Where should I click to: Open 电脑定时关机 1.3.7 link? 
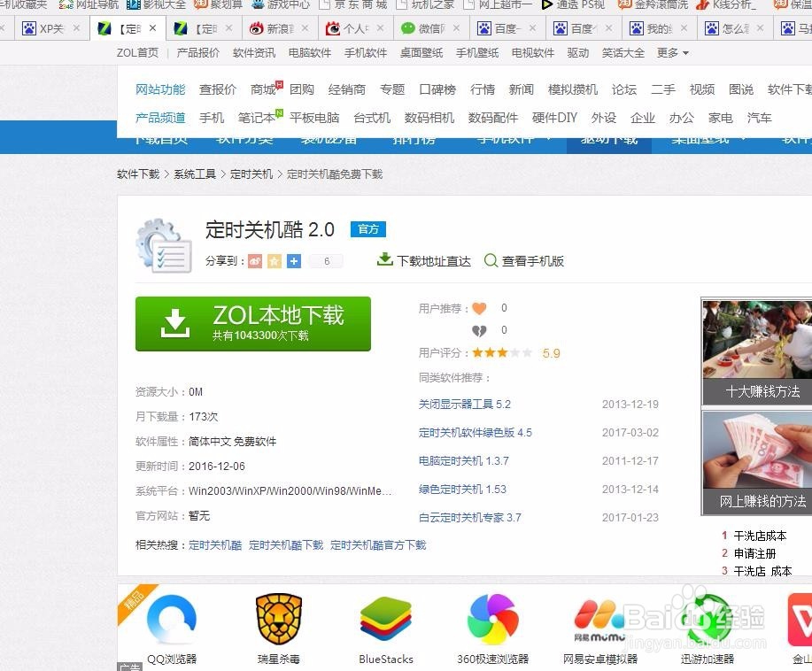click(463, 461)
